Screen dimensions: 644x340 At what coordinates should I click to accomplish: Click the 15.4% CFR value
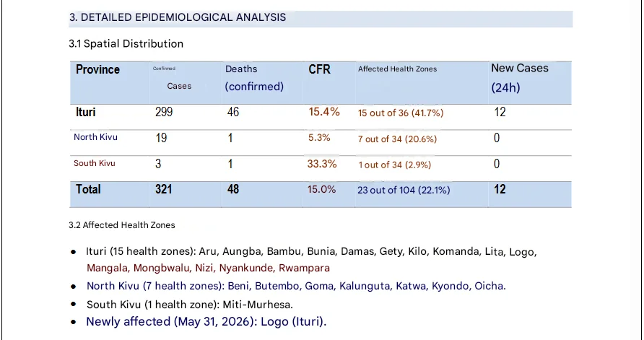coord(324,112)
